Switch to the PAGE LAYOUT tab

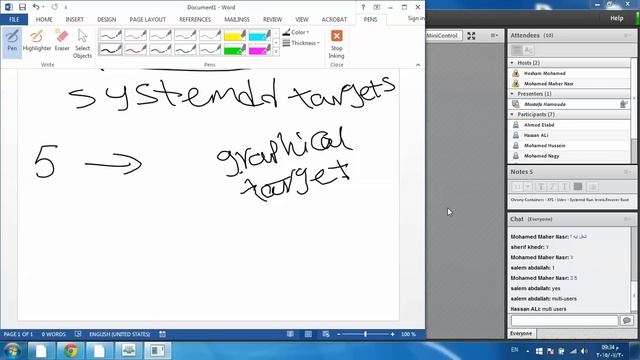click(148, 19)
